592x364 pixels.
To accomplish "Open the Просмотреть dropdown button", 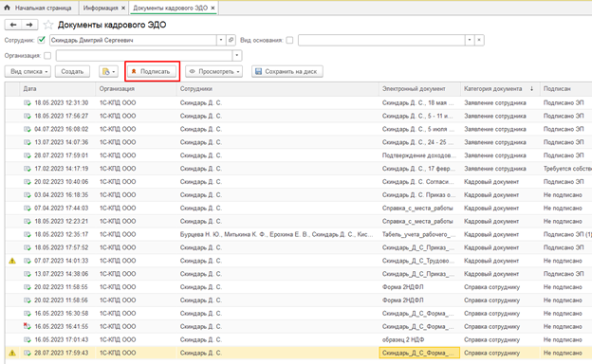I will click(213, 71).
